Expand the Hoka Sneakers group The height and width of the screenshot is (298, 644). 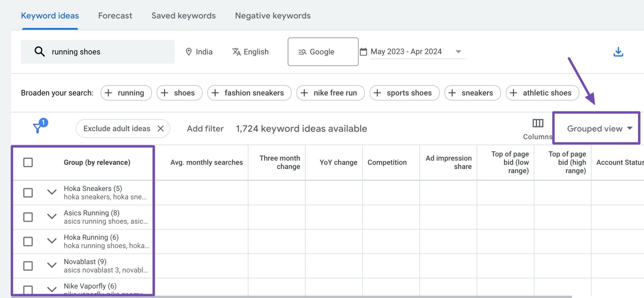pyautogui.click(x=52, y=192)
